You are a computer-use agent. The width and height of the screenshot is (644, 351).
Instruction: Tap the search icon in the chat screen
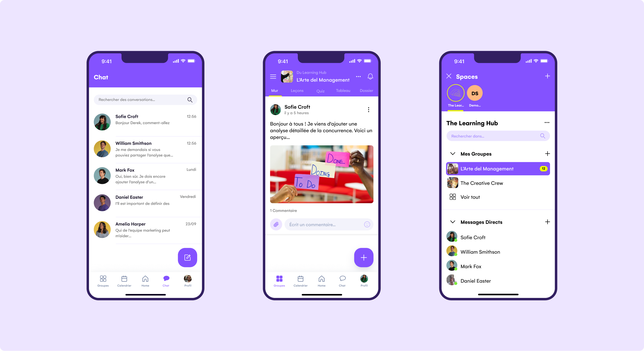190,100
